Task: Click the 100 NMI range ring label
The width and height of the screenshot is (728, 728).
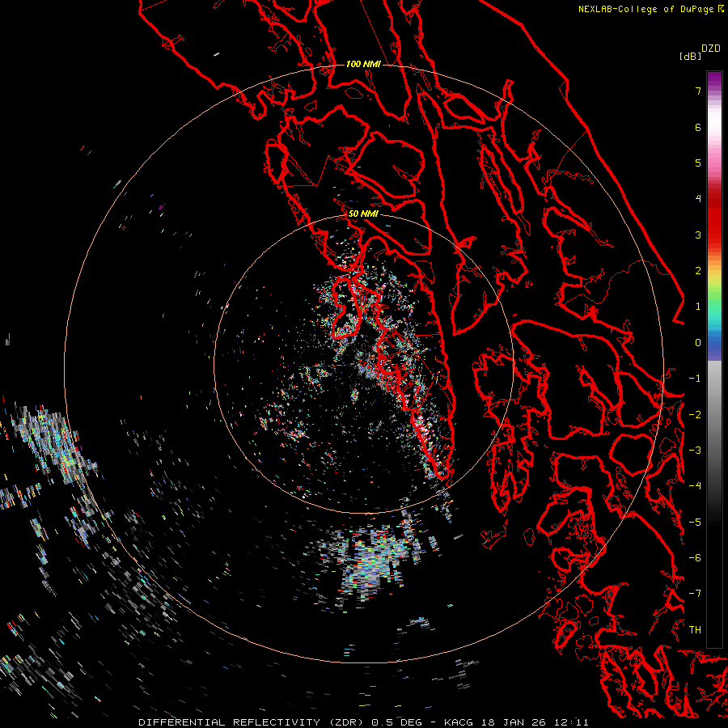Action: pos(363,64)
